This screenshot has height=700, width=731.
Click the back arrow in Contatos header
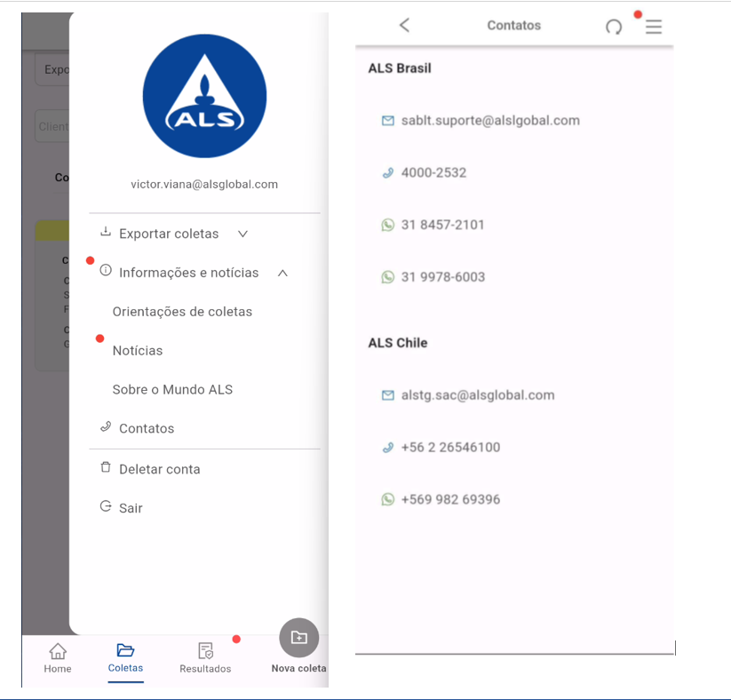click(404, 26)
